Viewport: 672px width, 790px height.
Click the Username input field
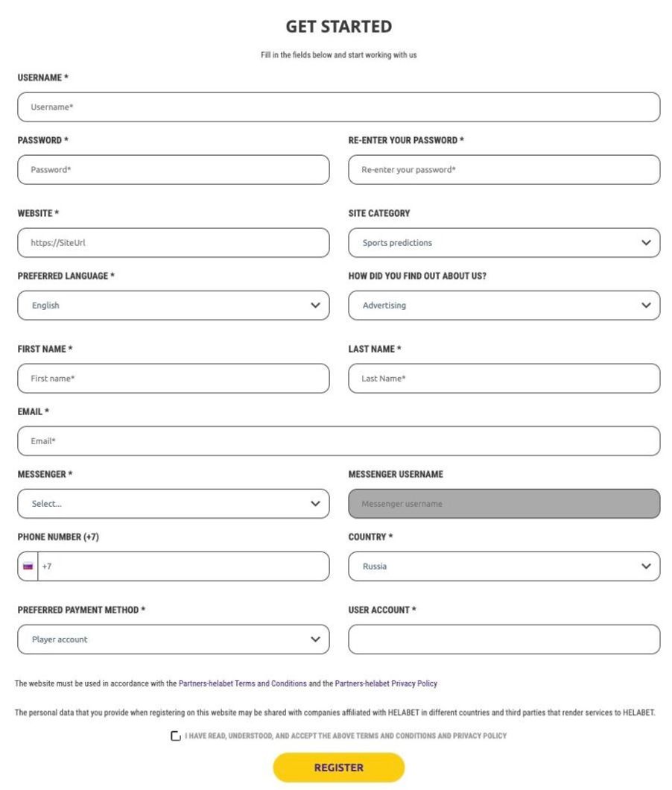(337, 107)
